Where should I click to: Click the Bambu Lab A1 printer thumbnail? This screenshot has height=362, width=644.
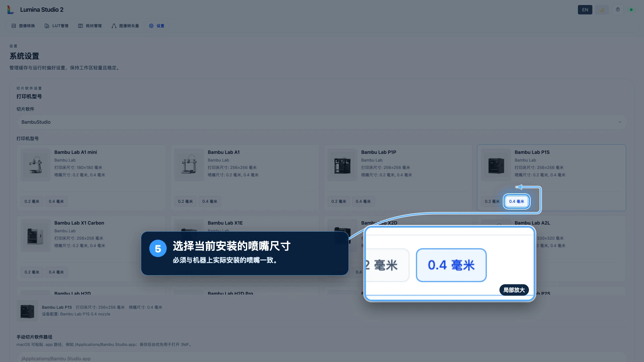tap(189, 165)
